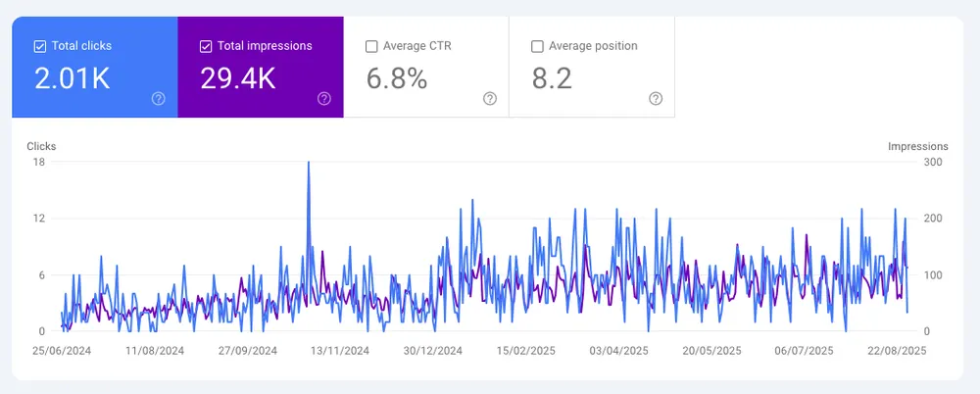Click the 6 clicks axis tick
The width and height of the screenshot is (980, 394).
tap(41, 275)
